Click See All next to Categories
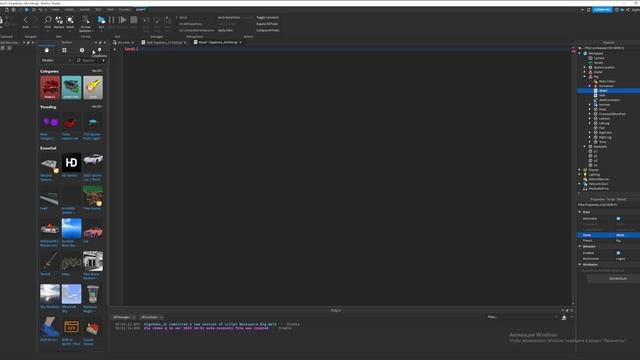 coord(97,71)
